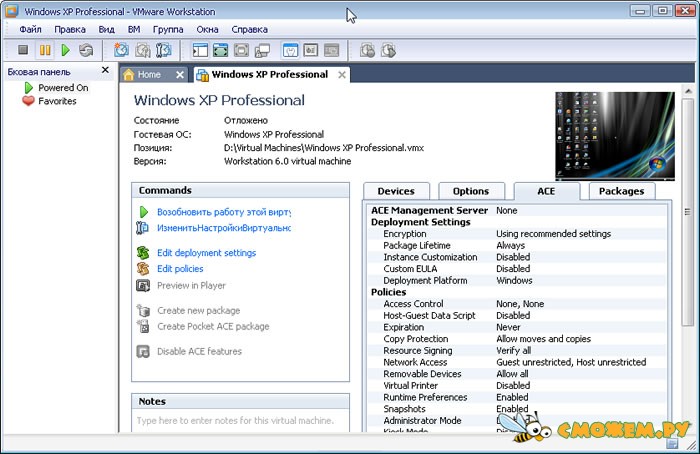
Task: Switch to the Packages tab
Action: pyautogui.click(x=621, y=191)
